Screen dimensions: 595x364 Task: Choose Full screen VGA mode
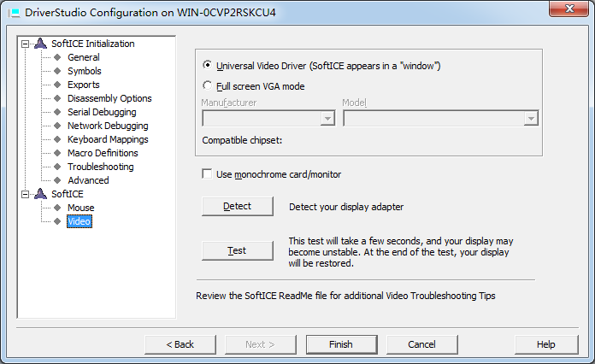(x=207, y=85)
